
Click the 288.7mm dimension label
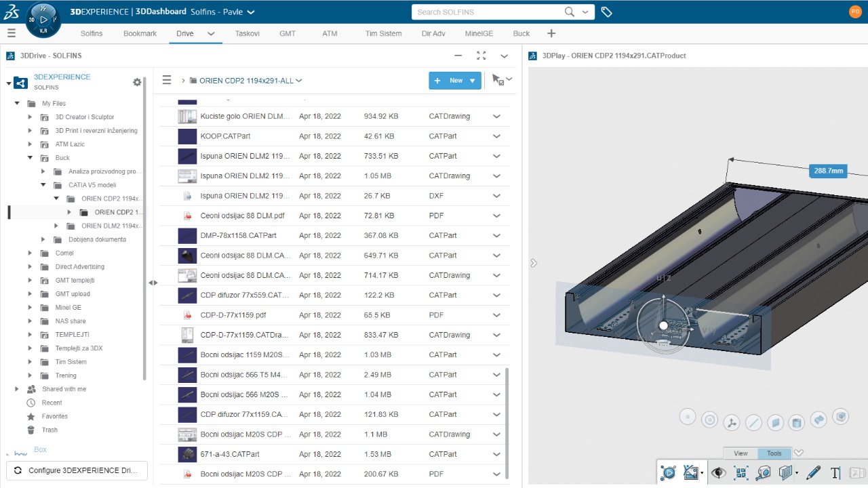[827, 171]
